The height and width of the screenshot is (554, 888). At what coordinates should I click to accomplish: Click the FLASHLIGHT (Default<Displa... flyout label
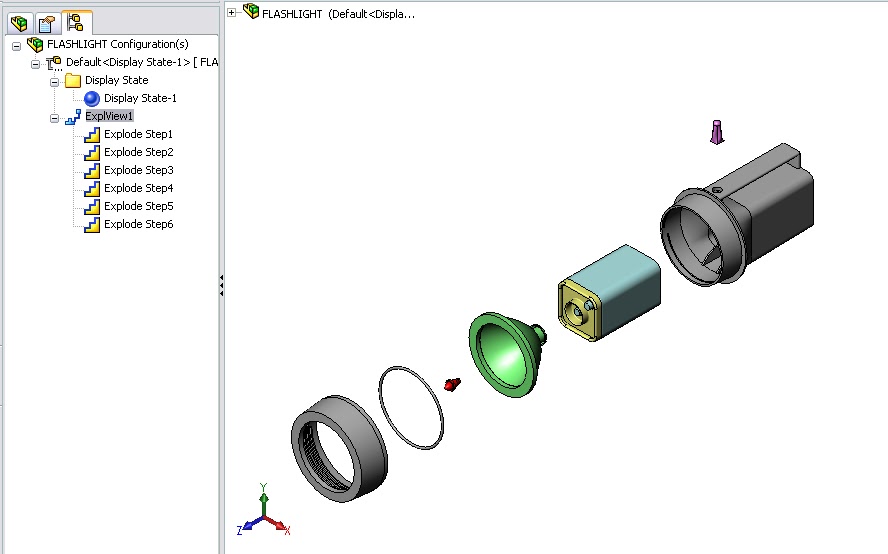[339, 14]
